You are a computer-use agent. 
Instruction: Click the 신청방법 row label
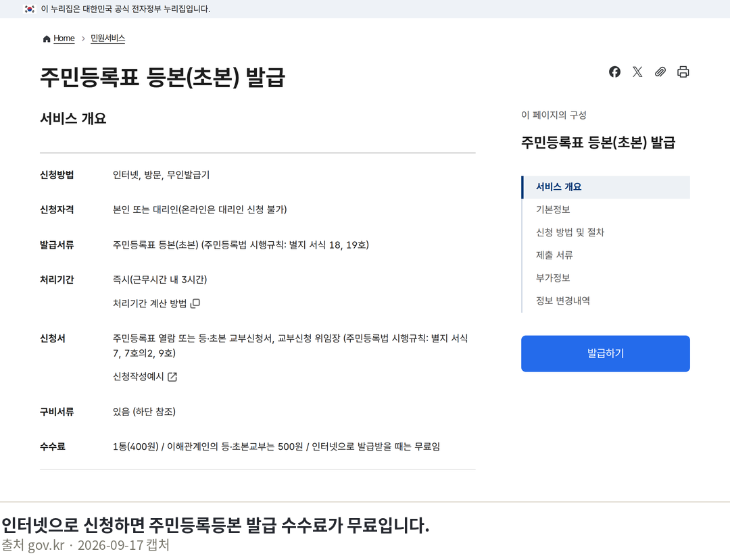point(57,175)
